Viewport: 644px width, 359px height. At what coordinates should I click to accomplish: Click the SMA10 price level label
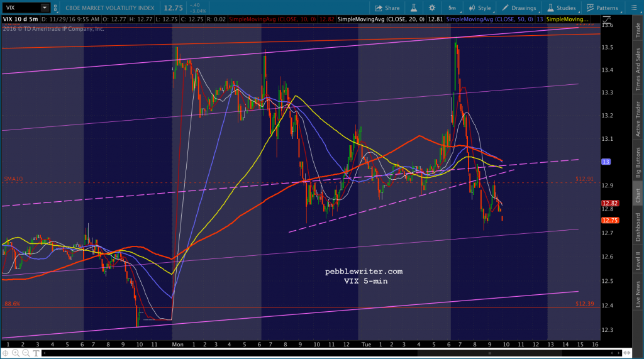pos(13,179)
